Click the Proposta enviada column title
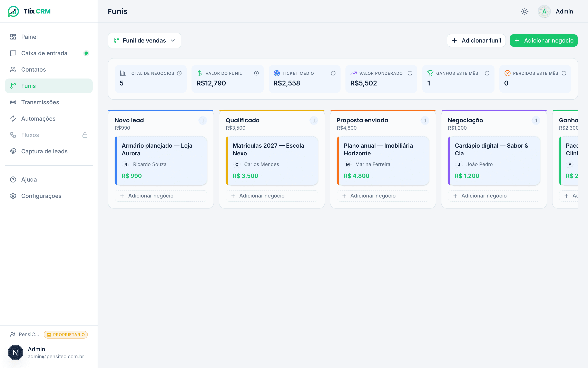Image resolution: width=588 pixels, height=368 pixels. [x=363, y=120]
